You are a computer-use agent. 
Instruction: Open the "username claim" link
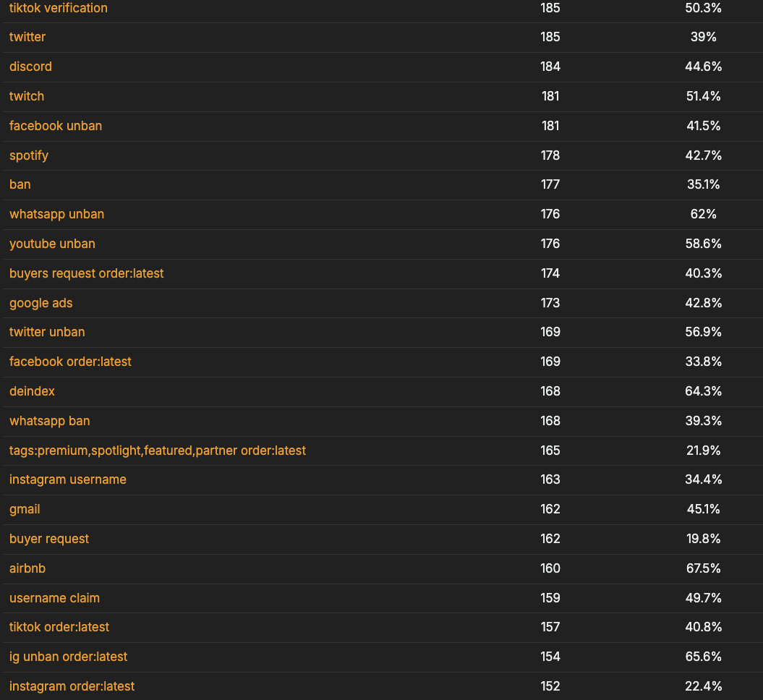tap(54, 598)
